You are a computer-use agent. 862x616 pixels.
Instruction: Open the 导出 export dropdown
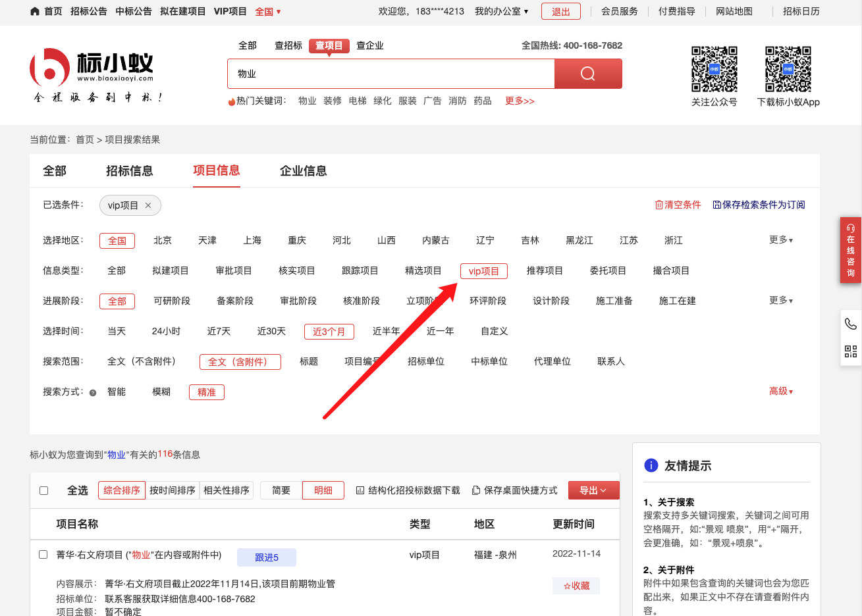[593, 490]
